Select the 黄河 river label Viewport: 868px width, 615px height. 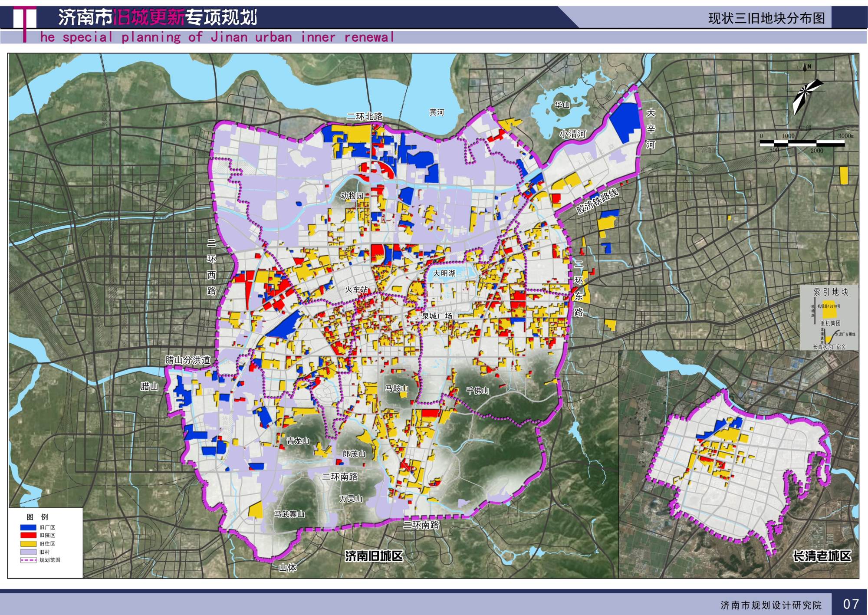point(437,112)
